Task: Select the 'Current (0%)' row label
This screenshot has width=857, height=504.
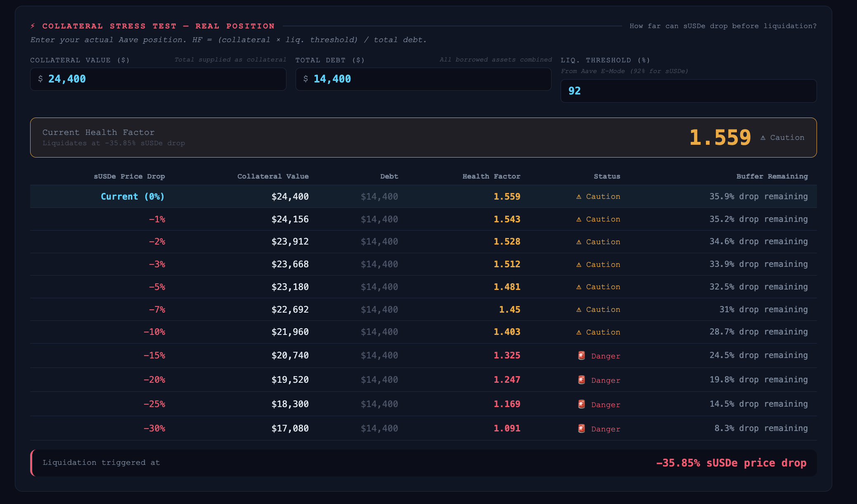Action: click(133, 197)
